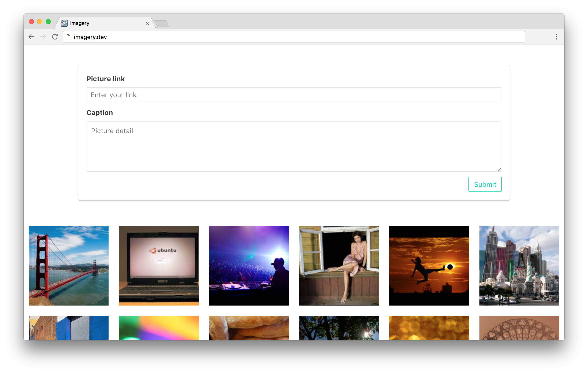Click the browser forward arrow
Screen dimensions: 588x374
(x=43, y=37)
